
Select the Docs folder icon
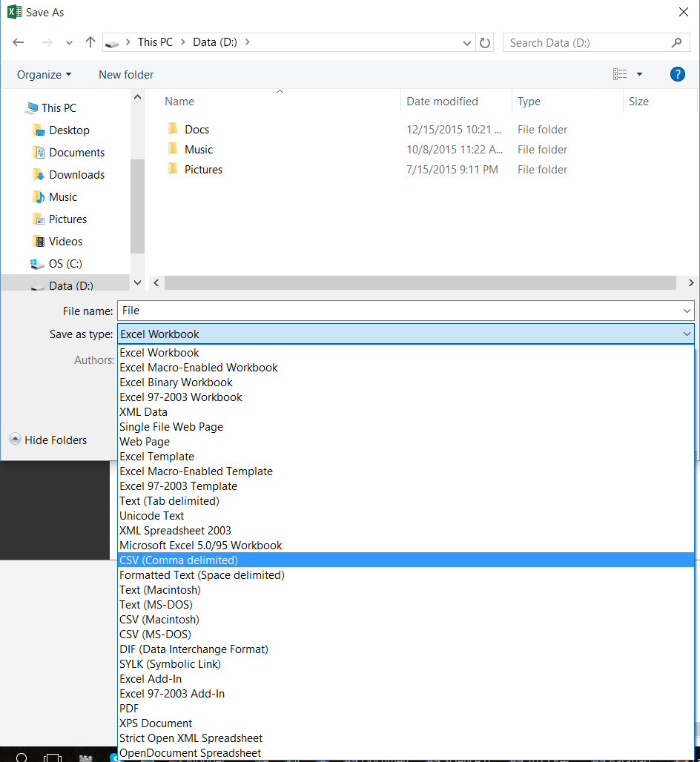tap(173, 129)
